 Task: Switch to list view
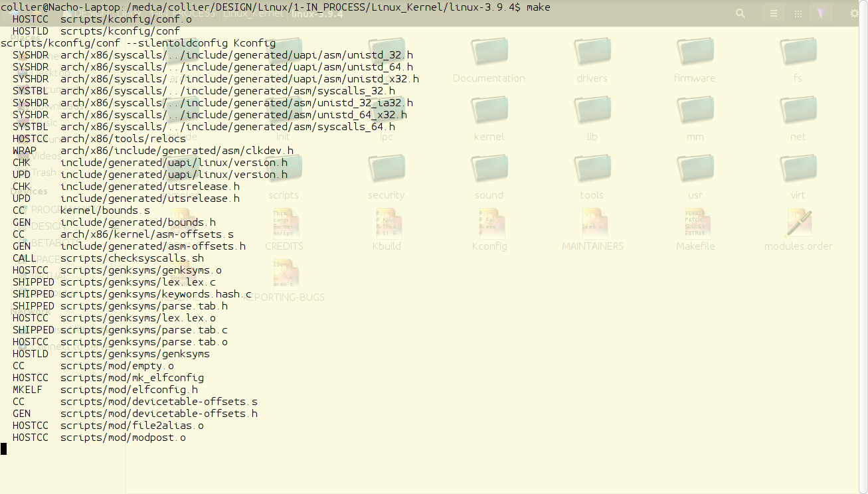coord(773,13)
